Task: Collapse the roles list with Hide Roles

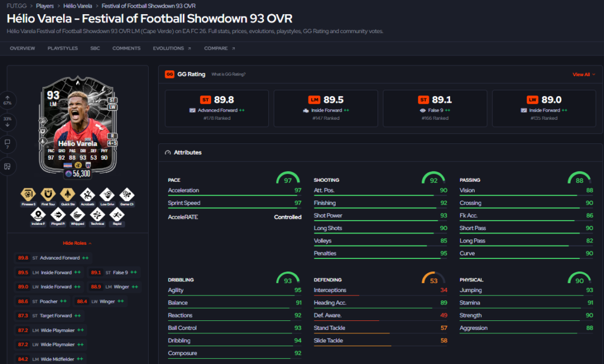Action: coord(77,243)
